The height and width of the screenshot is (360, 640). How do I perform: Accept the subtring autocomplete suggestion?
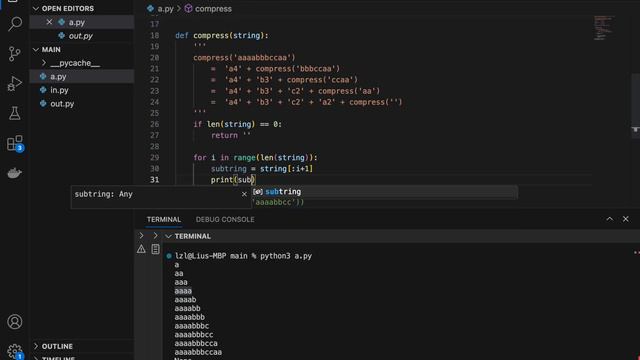(384, 192)
